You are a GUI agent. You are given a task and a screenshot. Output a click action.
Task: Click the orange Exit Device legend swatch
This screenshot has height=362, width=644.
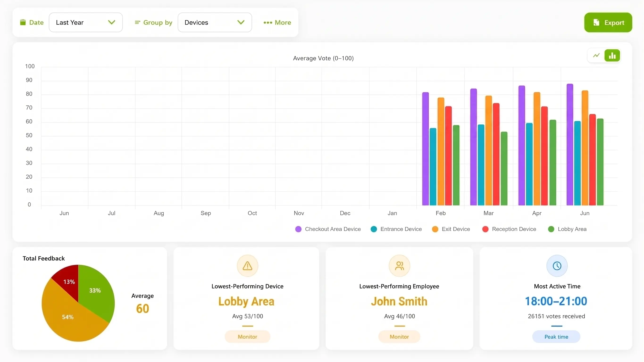(435, 229)
